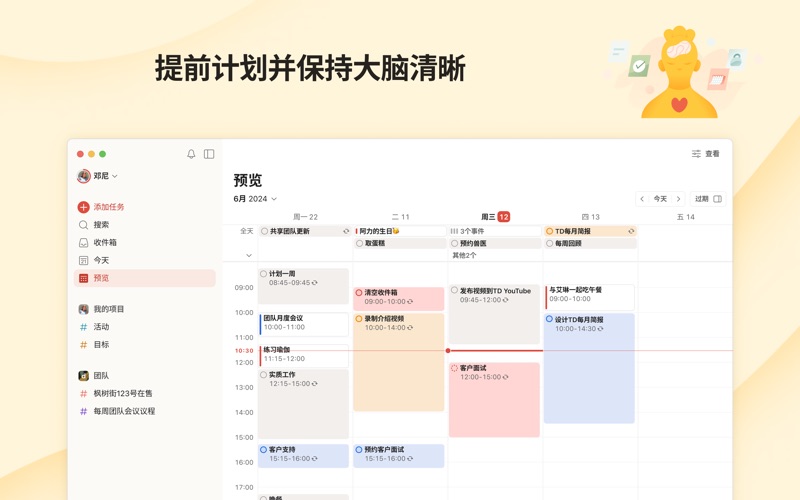Click 查看 view button
Image resolution: width=800 pixels, height=500 pixels.
pyautogui.click(x=706, y=154)
